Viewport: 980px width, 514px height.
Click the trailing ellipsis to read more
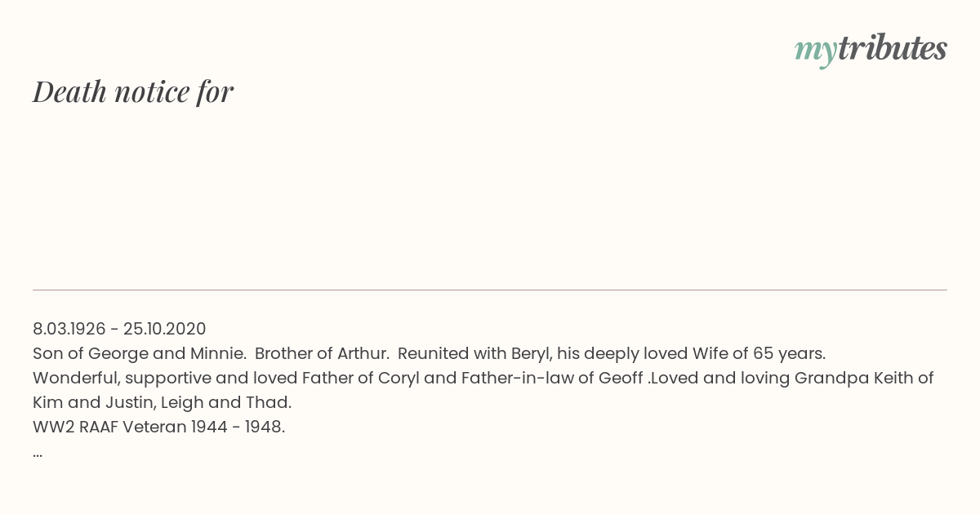38,454
